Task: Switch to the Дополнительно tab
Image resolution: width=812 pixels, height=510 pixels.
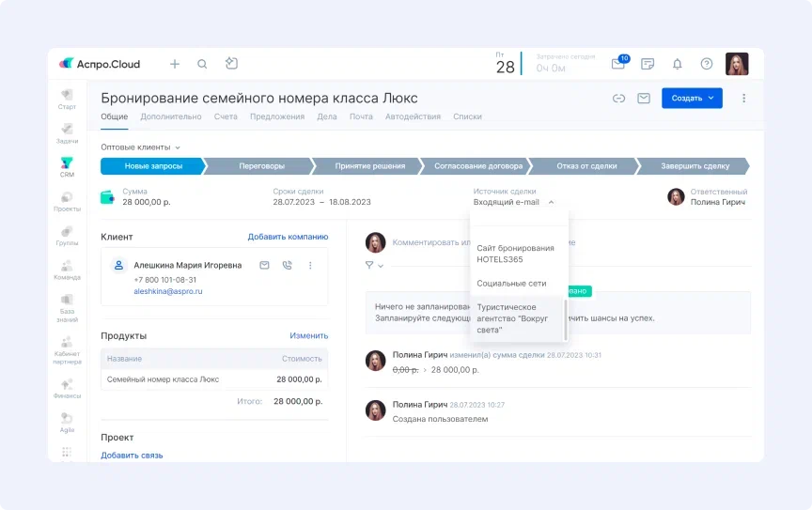Action: pos(171,116)
